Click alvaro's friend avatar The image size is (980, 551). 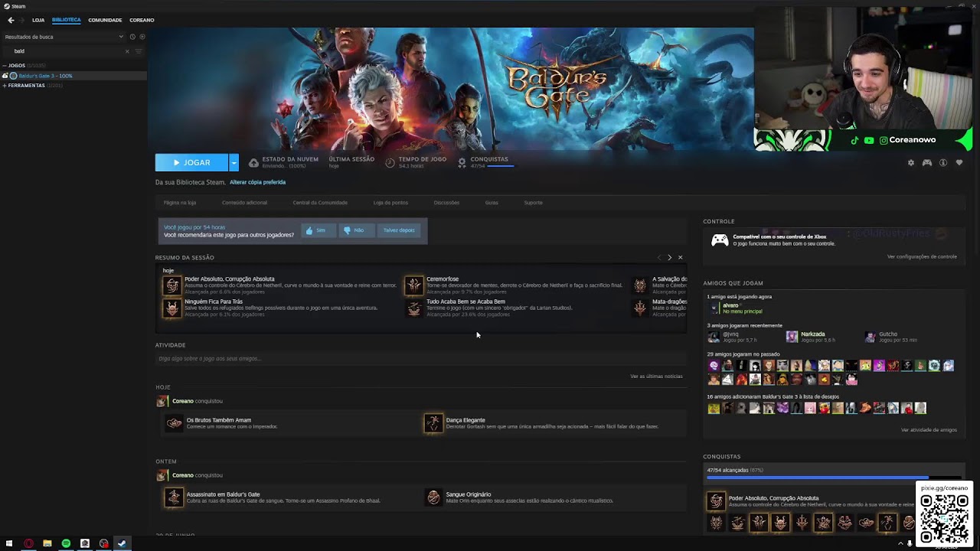tap(715, 308)
